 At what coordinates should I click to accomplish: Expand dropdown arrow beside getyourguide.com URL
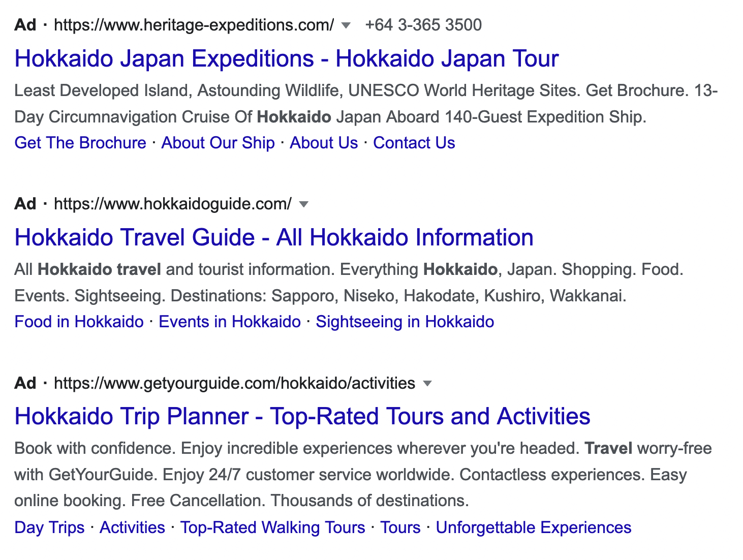click(x=427, y=383)
